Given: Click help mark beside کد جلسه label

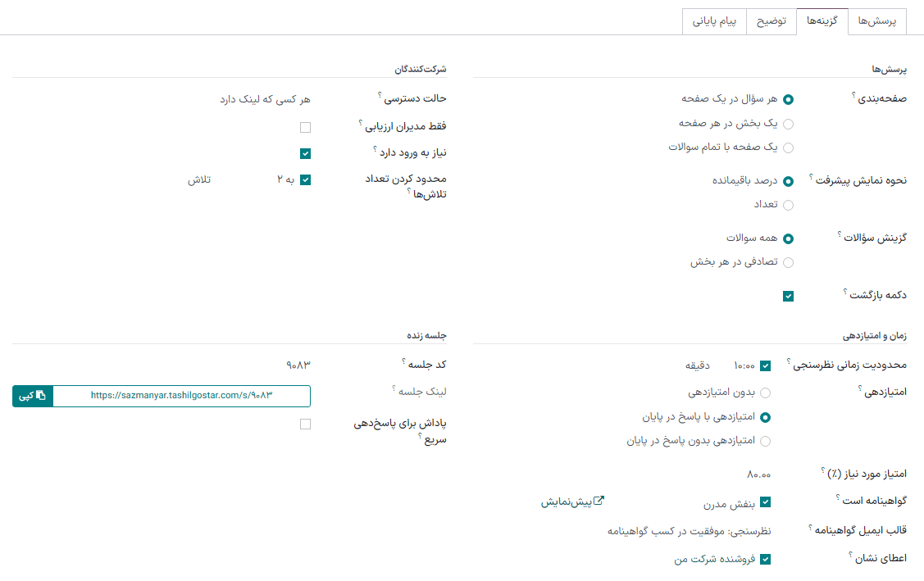Looking at the screenshot, I should 404,361.
